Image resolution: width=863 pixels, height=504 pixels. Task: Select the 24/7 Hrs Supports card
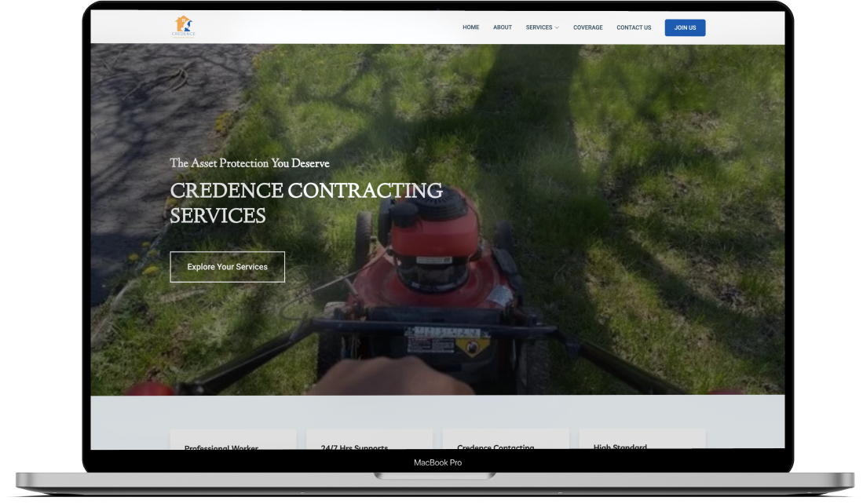[369, 441]
